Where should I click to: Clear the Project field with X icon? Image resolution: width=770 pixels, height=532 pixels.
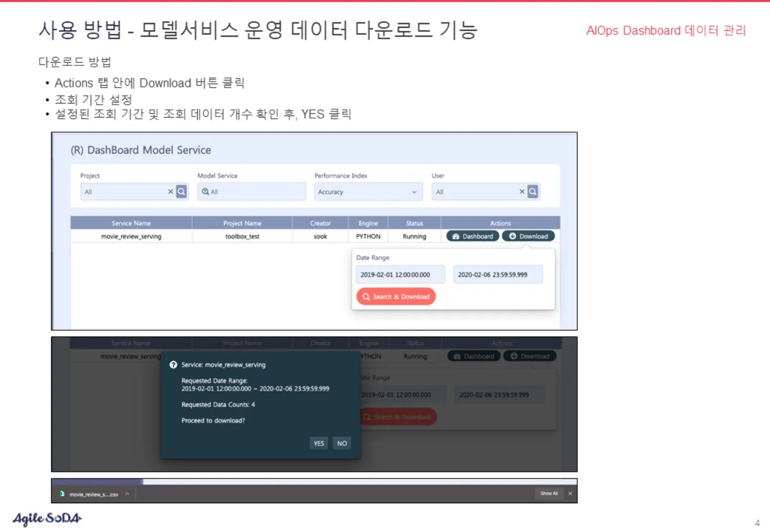coord(170,192)
